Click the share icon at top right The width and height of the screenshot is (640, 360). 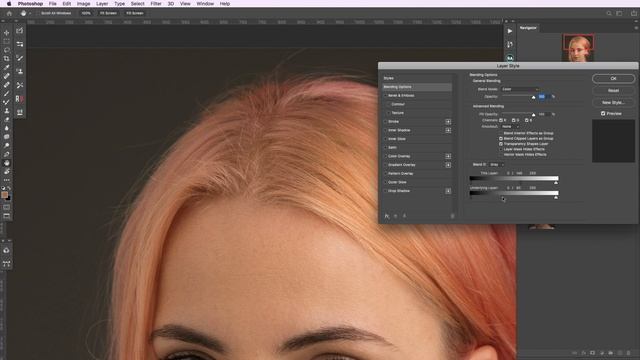point(633,13)
